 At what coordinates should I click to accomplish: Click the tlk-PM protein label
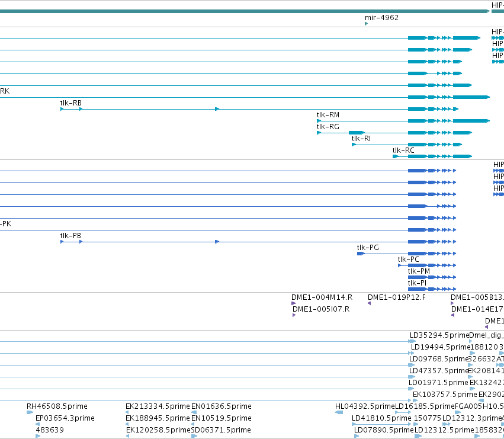pos(419,271)
